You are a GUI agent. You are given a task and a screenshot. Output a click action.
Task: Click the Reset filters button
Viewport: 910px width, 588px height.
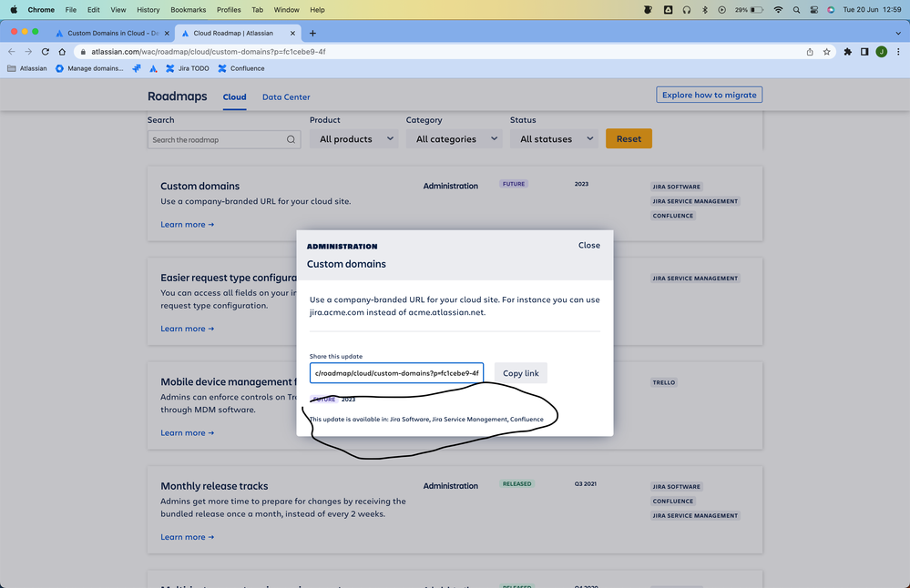click(629, 138)
